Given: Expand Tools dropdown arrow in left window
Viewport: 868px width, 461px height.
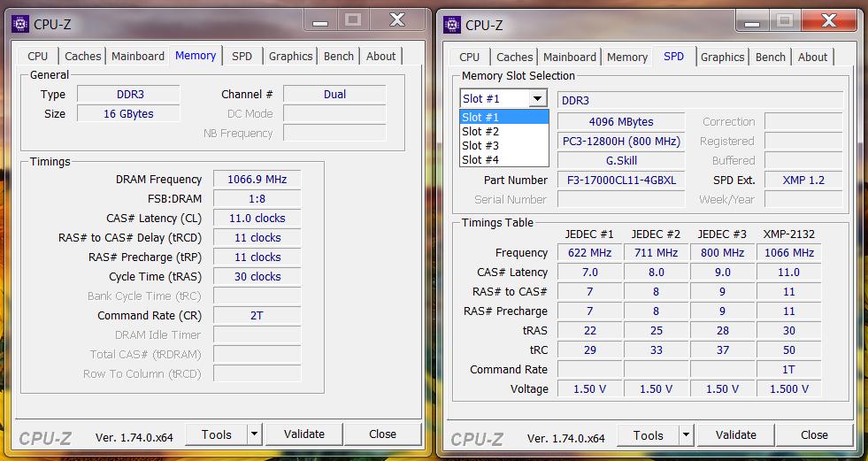Looking at the screenshot, I should pos(255,434).
